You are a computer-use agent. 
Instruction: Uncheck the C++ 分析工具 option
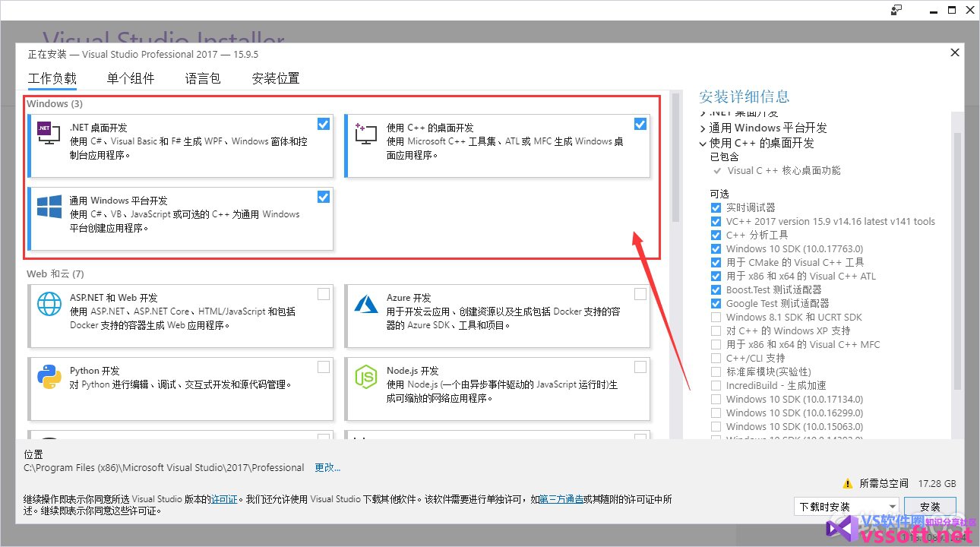[716, 235]
